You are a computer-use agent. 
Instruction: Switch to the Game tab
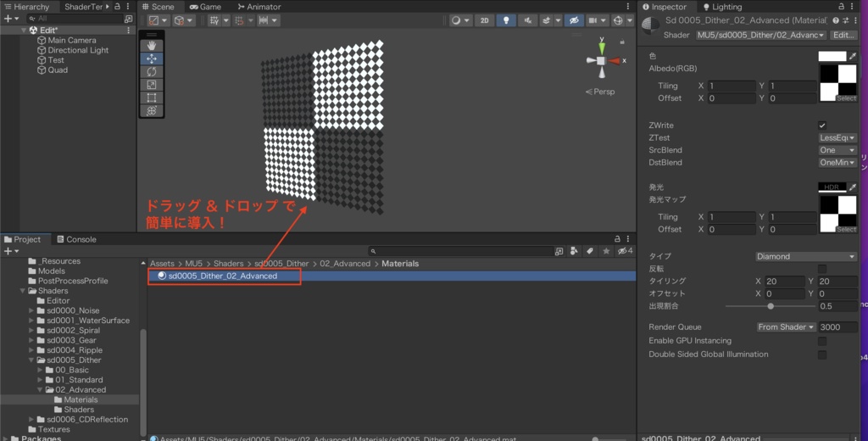pos(205,7)
